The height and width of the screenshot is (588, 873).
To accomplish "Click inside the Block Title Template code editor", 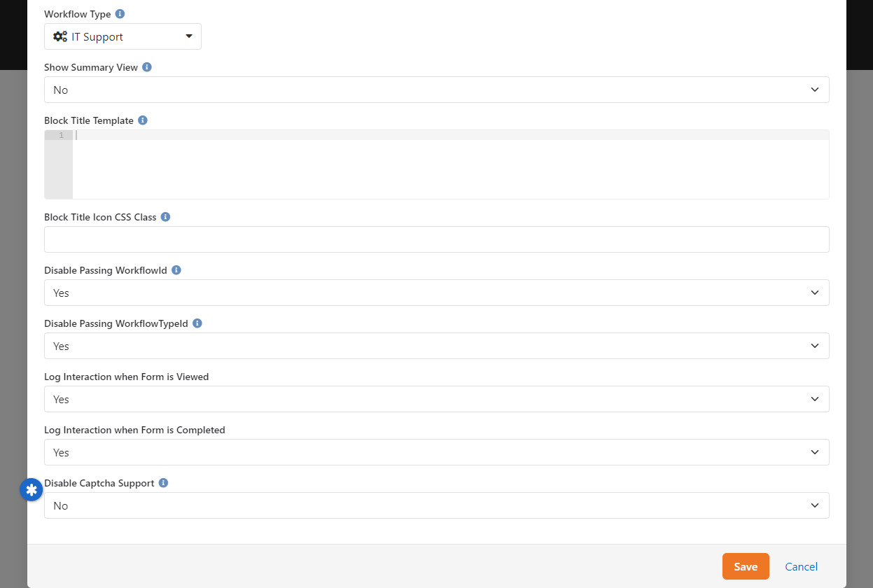I will point(451,164).
